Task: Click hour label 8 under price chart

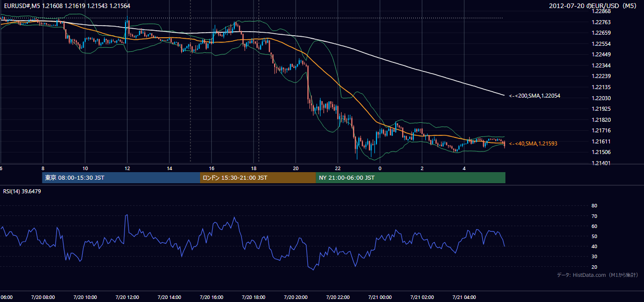Action: [x=43, y=168]
